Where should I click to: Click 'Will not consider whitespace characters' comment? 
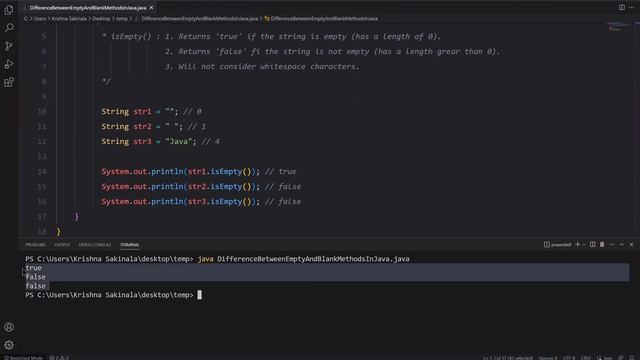click(x=269, y=67)
